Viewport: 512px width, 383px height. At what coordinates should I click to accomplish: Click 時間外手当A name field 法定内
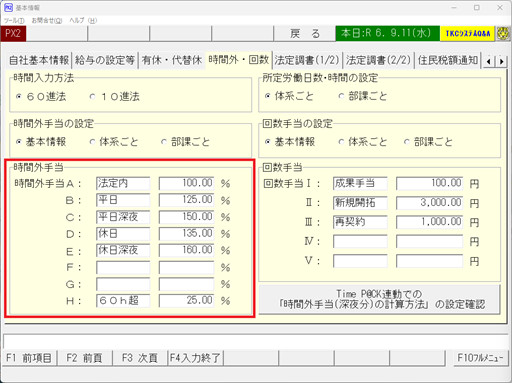(123, 183)
